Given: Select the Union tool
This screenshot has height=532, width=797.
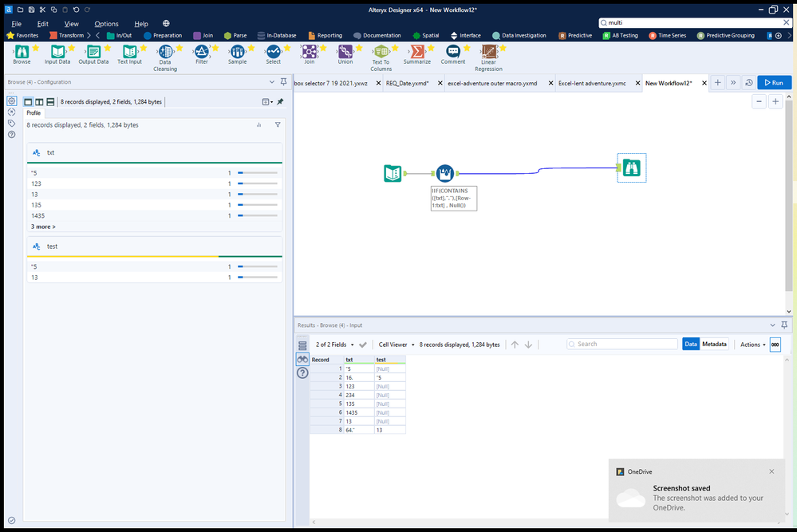Looking at the screenshot, I should (345, 54).
